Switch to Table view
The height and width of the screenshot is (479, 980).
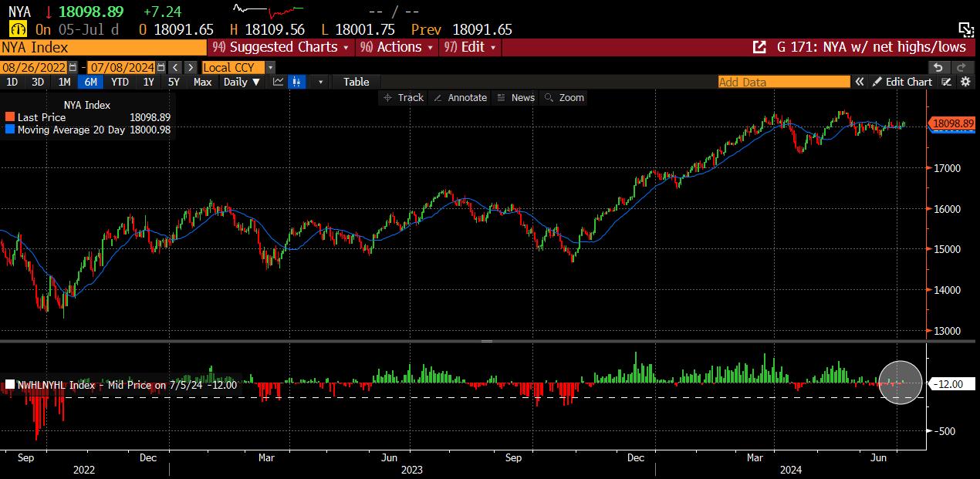coord(357,82)
